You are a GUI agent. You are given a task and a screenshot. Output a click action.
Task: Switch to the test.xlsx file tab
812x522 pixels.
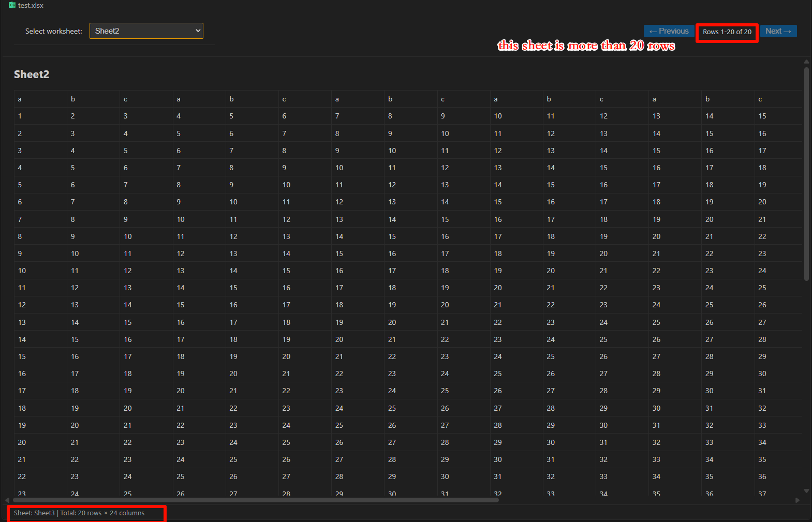(31, 5)
